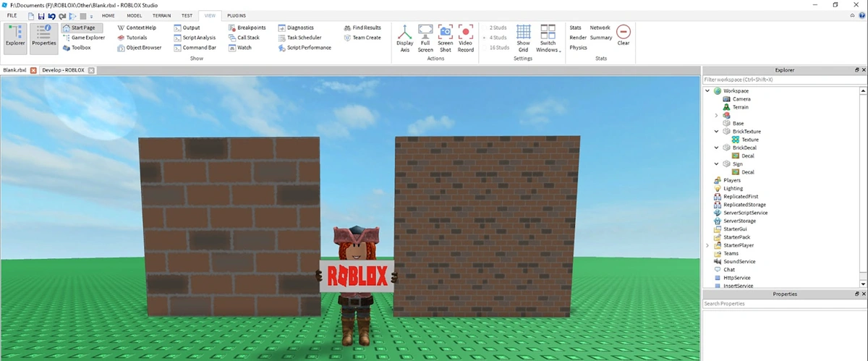Expand the StarterPlayer node
Viewport: 868px width, 361px height.
coord(707,245)
